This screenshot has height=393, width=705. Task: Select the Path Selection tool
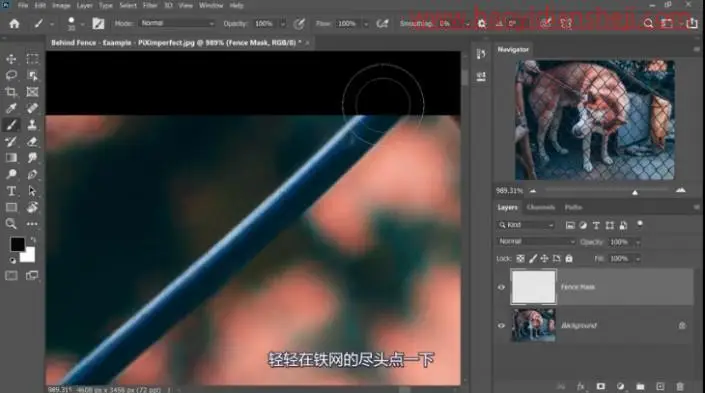32,191
